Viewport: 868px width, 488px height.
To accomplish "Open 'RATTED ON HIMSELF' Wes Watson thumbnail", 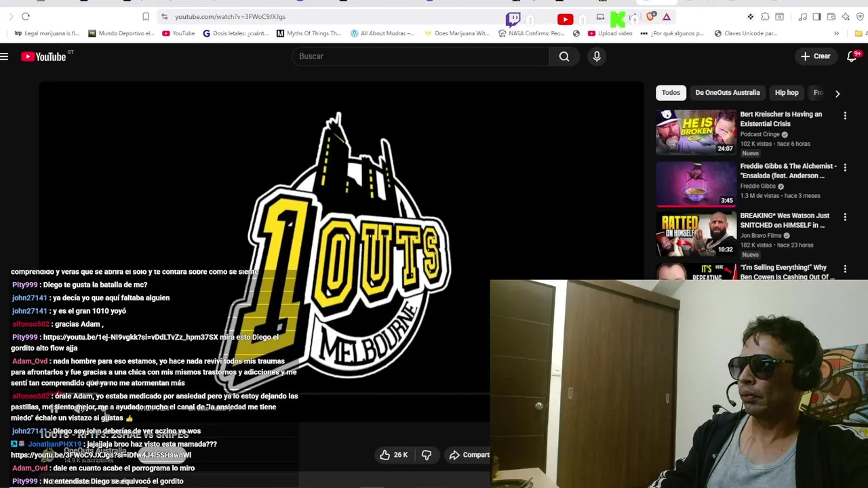I will [x=696, y=233].
